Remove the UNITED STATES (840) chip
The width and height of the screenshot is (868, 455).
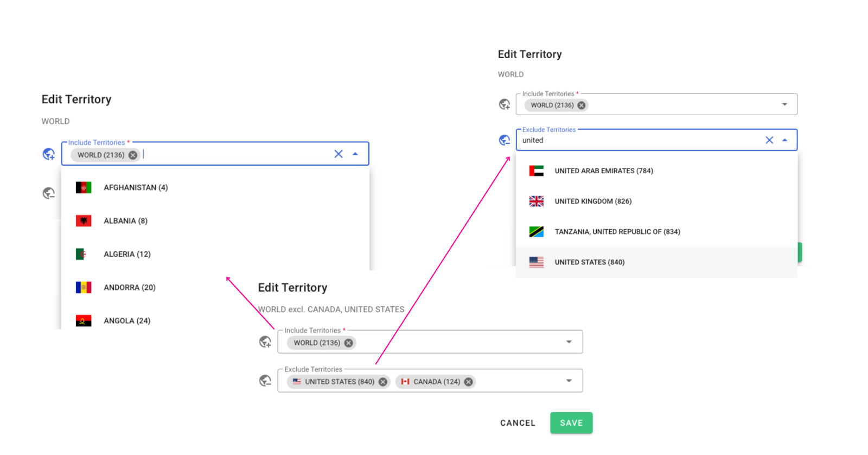point(383,382)
